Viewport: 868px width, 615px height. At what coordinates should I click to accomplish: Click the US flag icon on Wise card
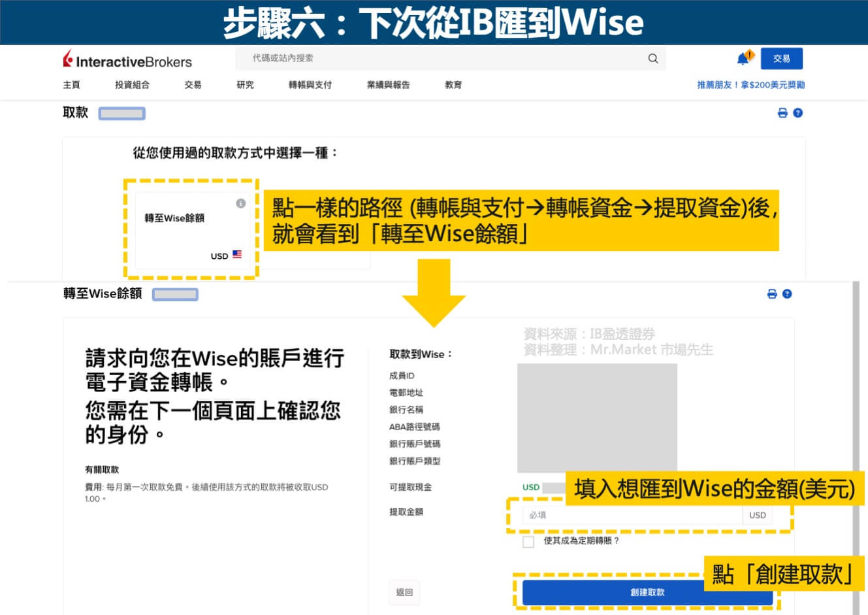pos(237,255)
